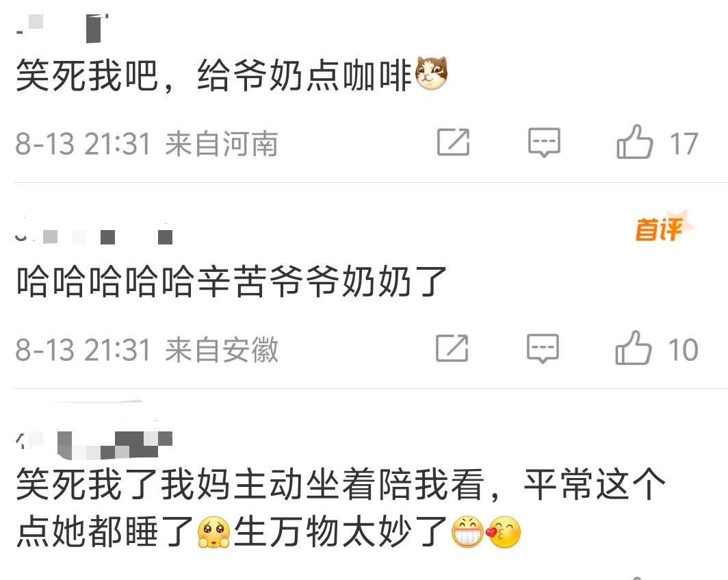
Task: Like the 辛苦爷爷奶奶了 comment
Action: 634,348
